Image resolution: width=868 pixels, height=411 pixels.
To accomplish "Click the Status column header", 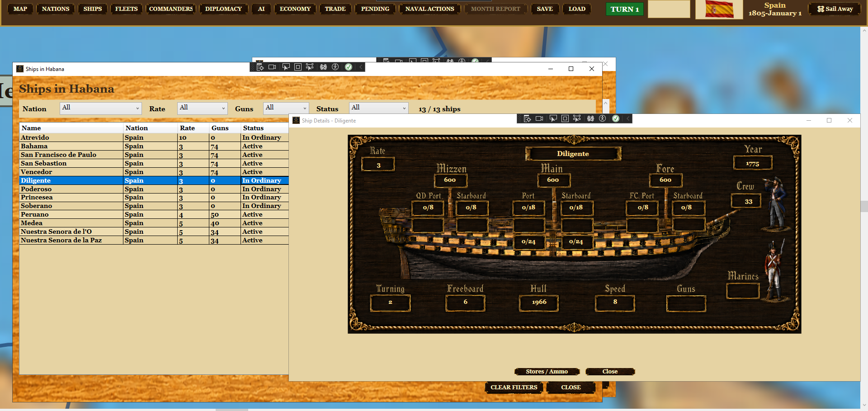I will pyautogui.click(x=264, y=128).
